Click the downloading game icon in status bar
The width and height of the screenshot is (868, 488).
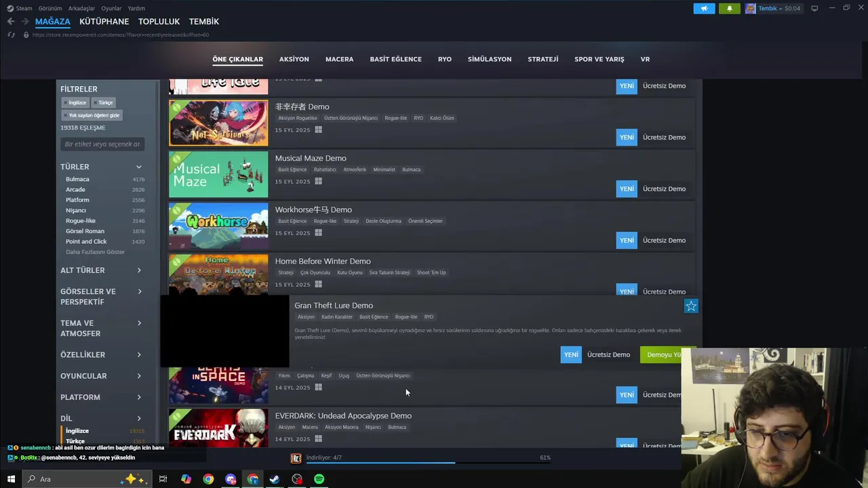(x=296, y=458)
